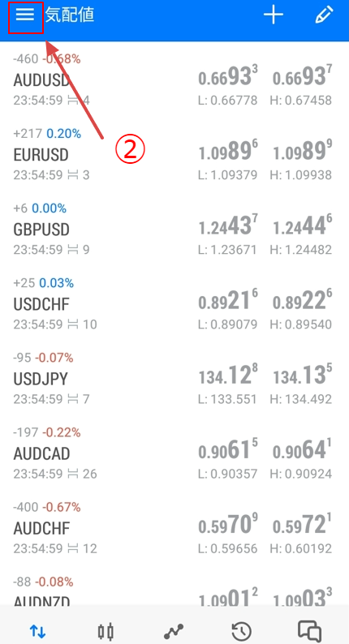Tap the pencil edit icon

click(324, 15)
